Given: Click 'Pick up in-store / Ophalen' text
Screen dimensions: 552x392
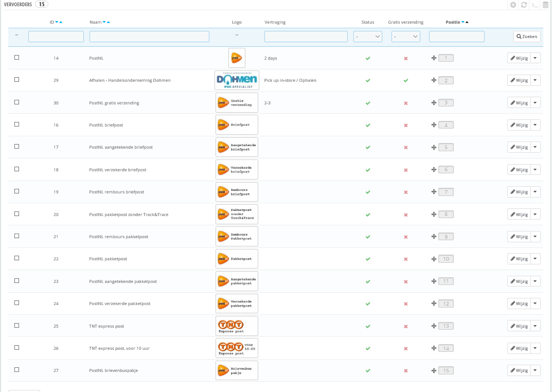Looking at the screenshot, I should click(x=290, y=80).
